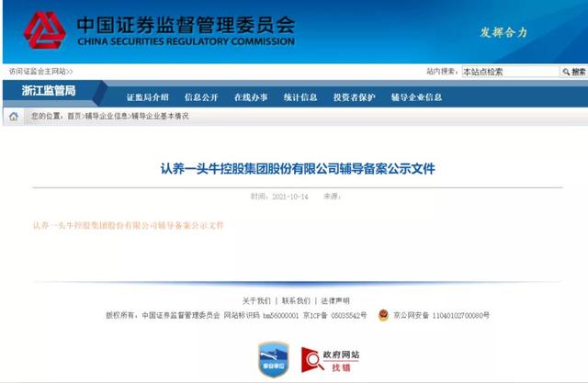Click 辅导企业信息 in the breadcrumb trail
Screen dimensions: 588x383
click(107, 116)
